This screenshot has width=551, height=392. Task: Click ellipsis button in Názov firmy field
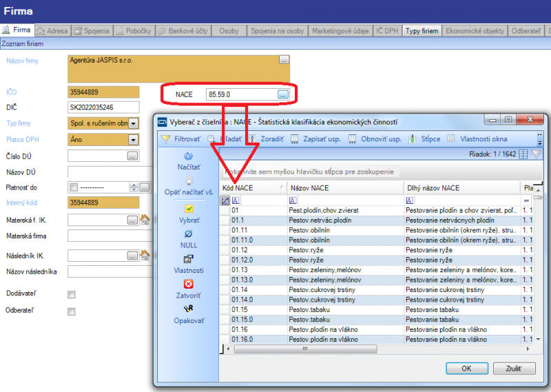(284, 60)
